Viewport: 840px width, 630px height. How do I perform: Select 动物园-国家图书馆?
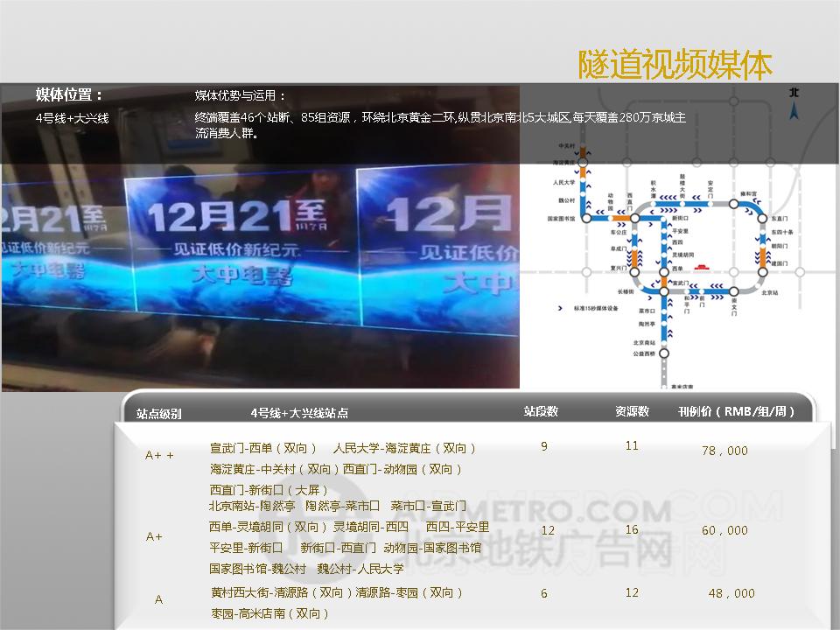click(x=432, y=548)
